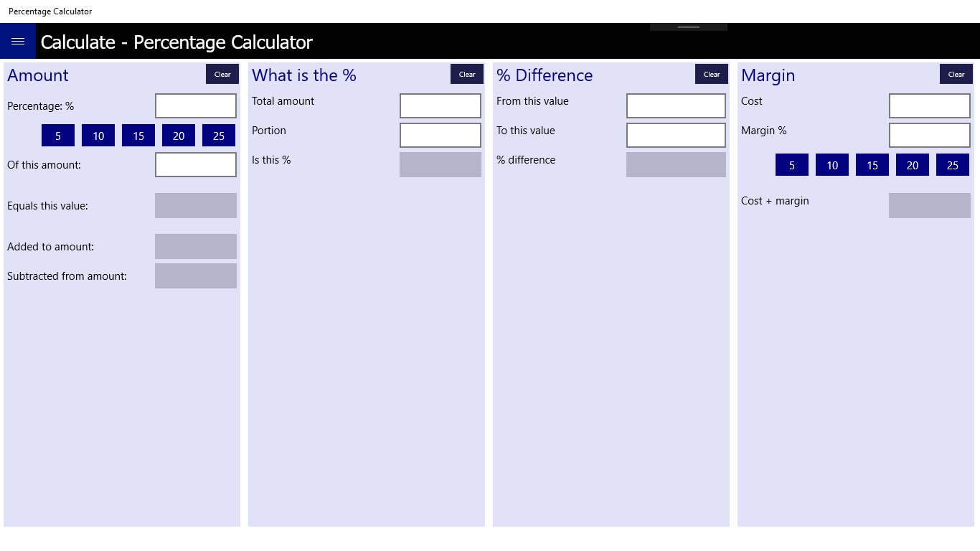Viewport: 980px width, 551px height.
Task: Click the Cost + margin result box
Action: (930, 206)
